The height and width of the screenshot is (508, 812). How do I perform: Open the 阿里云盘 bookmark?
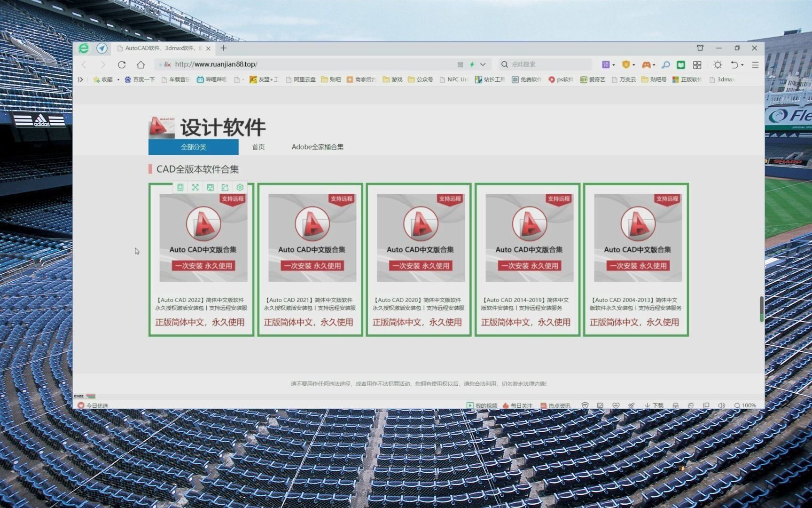pyautogui.click(x=301, y=79)
